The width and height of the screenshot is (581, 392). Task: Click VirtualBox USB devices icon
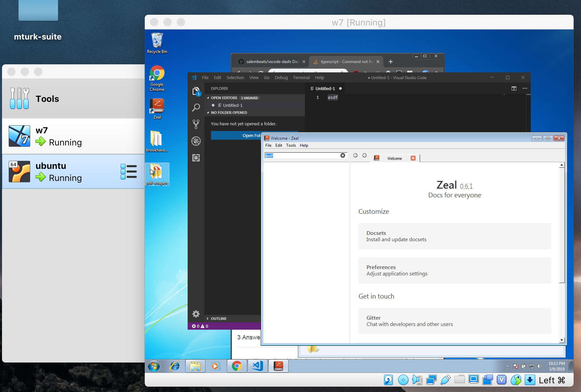click(x=445, y=380)
